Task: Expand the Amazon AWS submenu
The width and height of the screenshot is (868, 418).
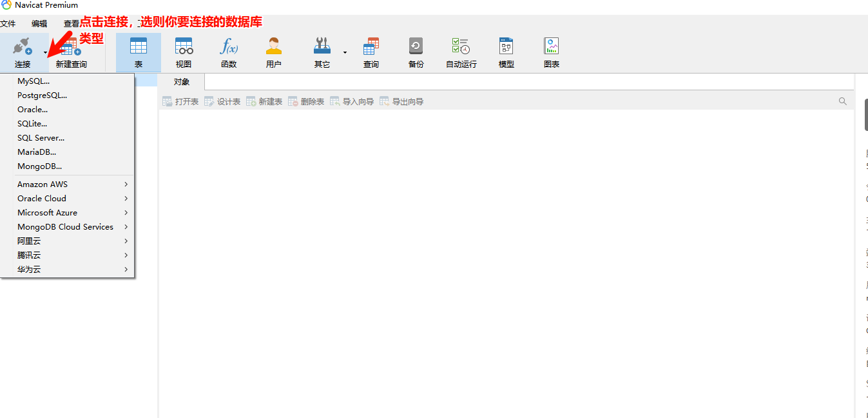Action: pyautogui.click(x=68, y=184)
